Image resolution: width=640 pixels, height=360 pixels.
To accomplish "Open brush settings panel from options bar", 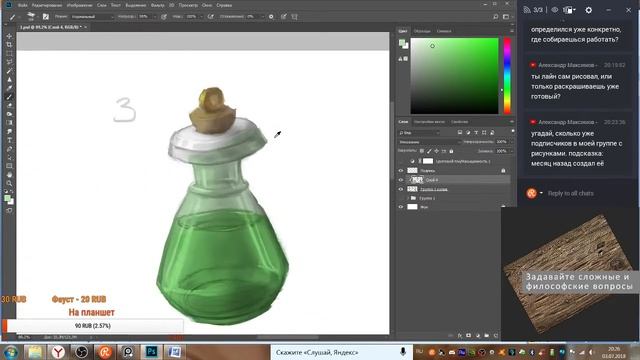I will click(x=46, y=17).
